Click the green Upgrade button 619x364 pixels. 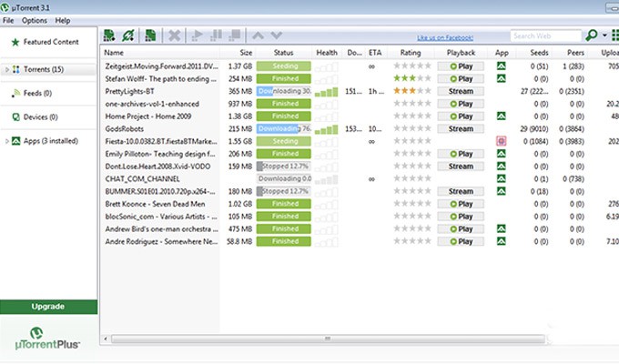coord(48,307)
